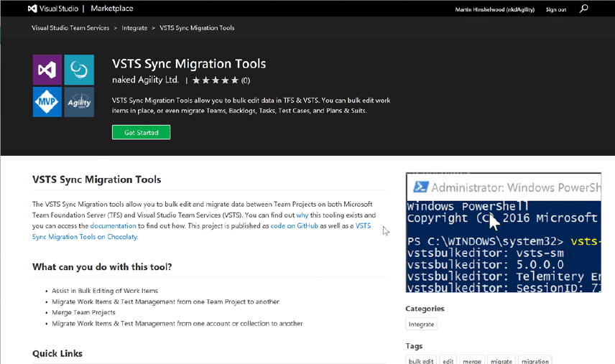Image resolution: width=615 pixels, height=364 pixels.
Task: Open the code on GitHub link
Action: pos(294,225)
